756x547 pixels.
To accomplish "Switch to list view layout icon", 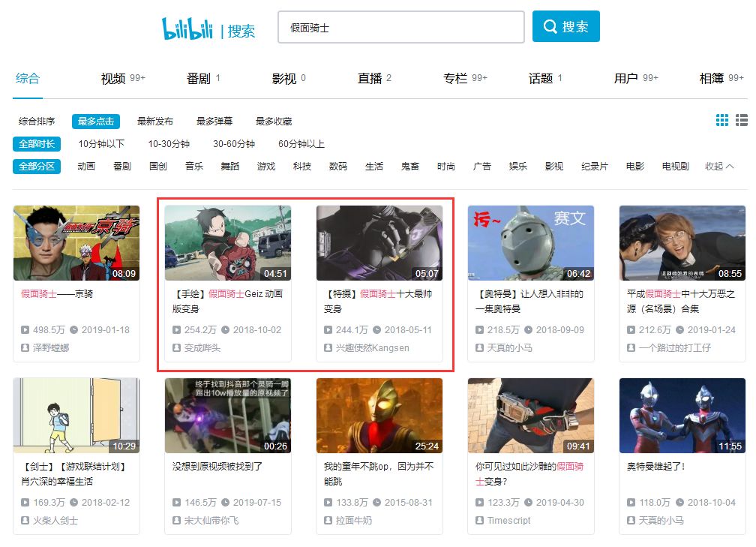I will pos(742,120).
